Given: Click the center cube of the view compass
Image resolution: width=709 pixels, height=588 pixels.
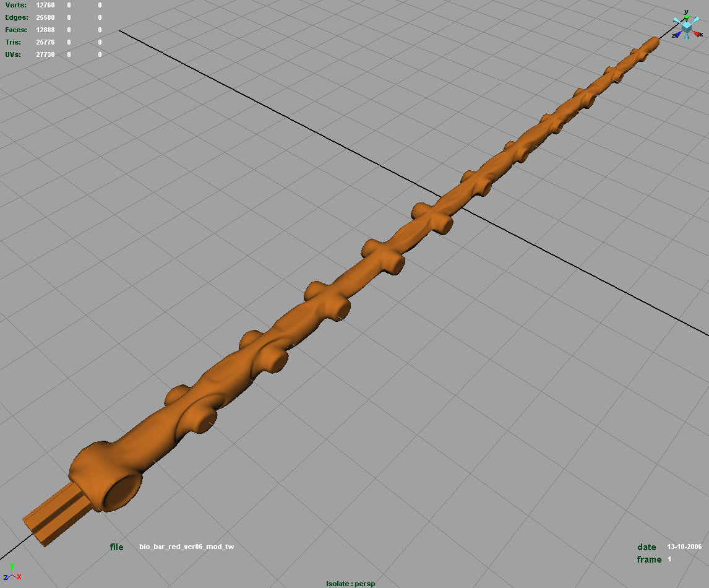Looking at the screenshot, I should pyautogui.click(x=686, y=28).
